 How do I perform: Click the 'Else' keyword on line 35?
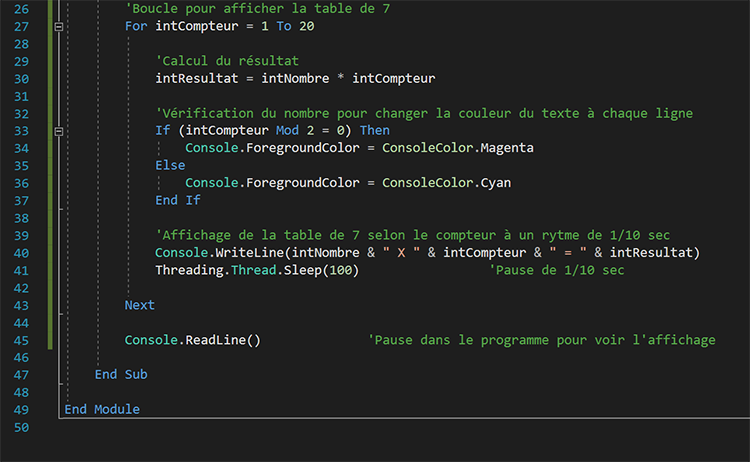pyautogui.click(x=170, y=165)
